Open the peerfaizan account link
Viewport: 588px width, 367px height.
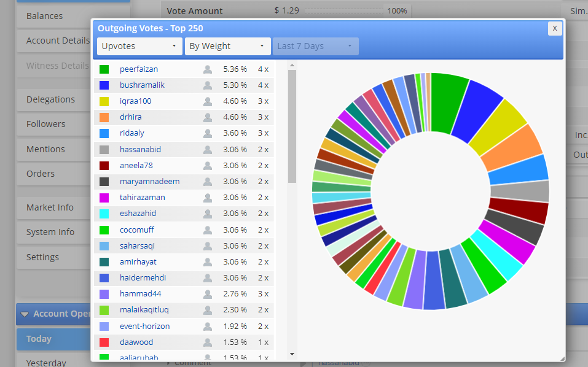tap(139, 69)
